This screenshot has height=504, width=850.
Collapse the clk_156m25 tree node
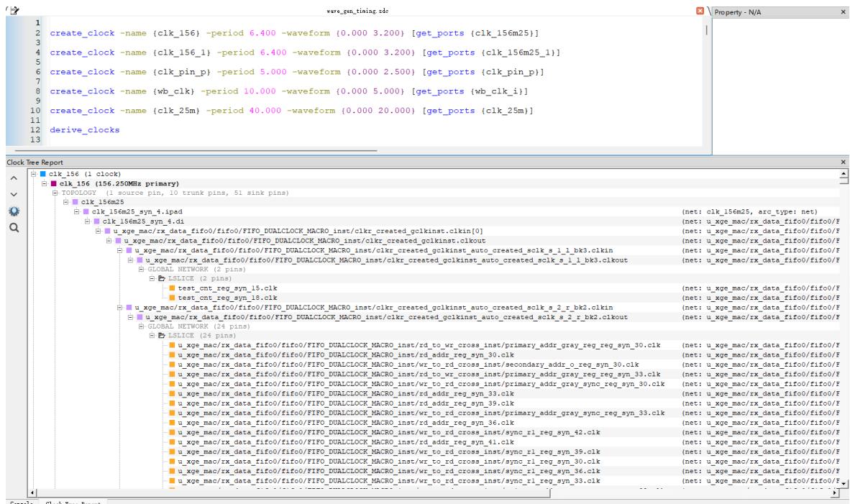click(65, 202)
